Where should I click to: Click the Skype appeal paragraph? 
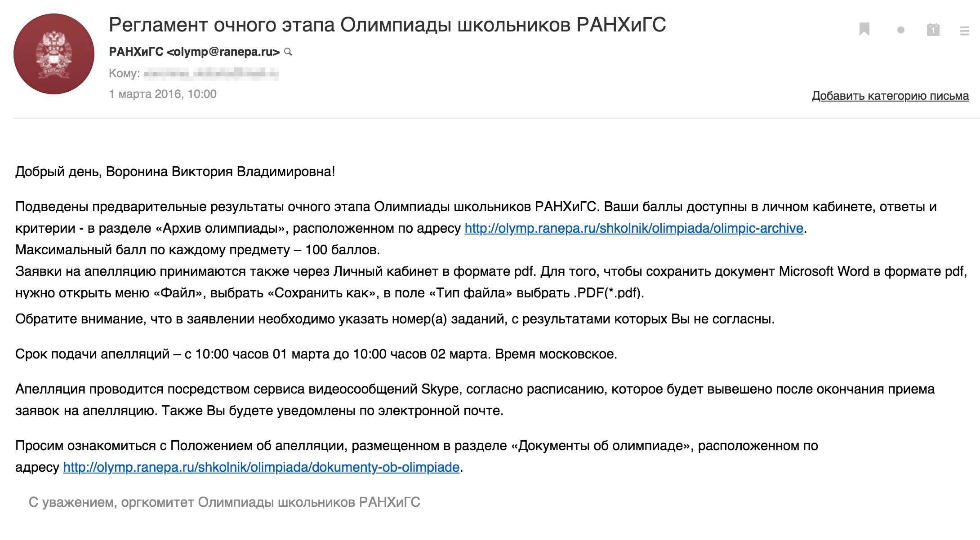475,400
